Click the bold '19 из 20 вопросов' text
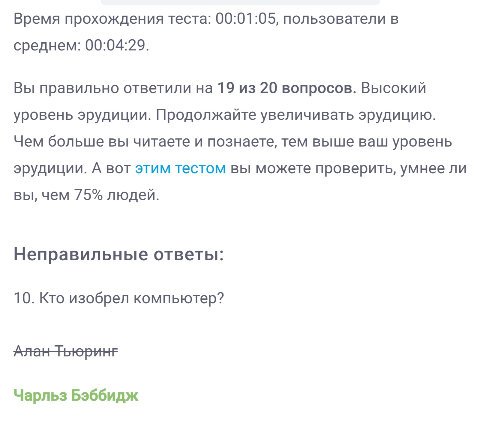Screen dimensions: 480x448 coord(286,88)
